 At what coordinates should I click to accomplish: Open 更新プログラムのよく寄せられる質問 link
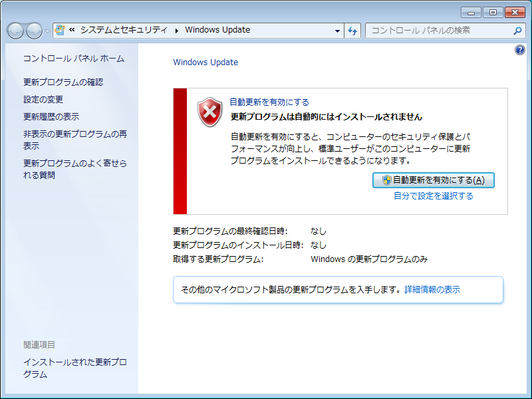click(75, 169)
